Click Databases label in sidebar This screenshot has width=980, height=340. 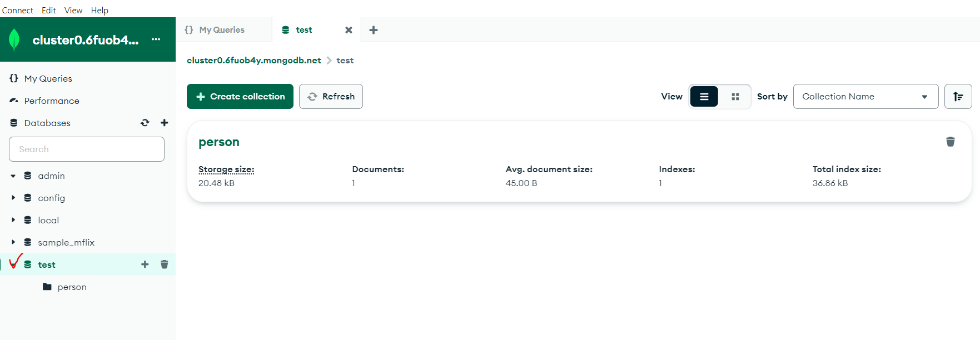47,123
